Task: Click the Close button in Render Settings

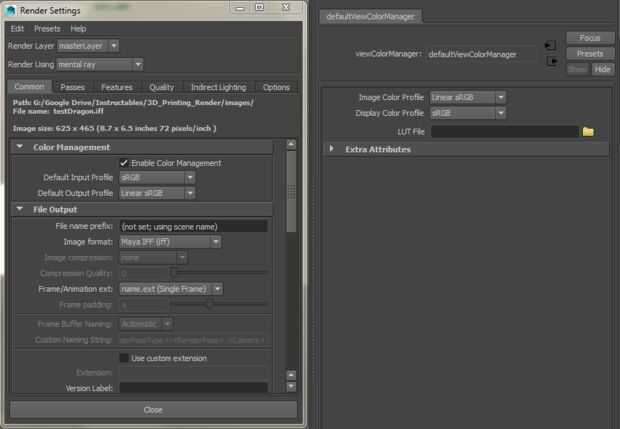Action: 153,410
